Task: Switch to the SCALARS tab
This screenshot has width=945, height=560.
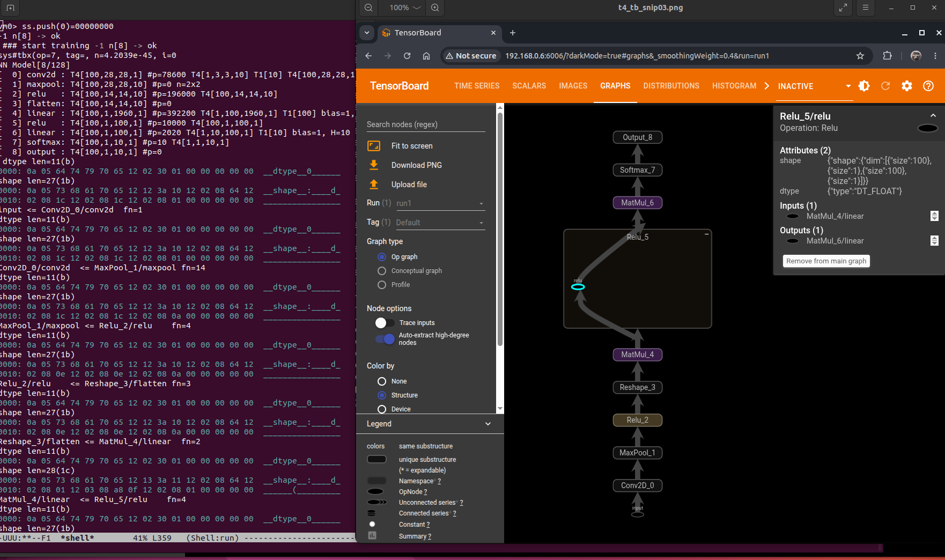Action: tap(529, 86)
